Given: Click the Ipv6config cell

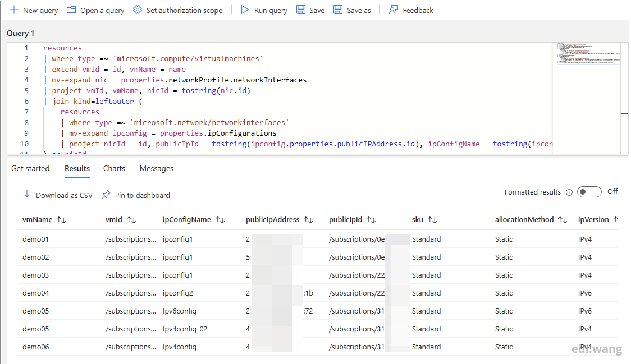Looking at the screenshot, I should click(180, 311).
